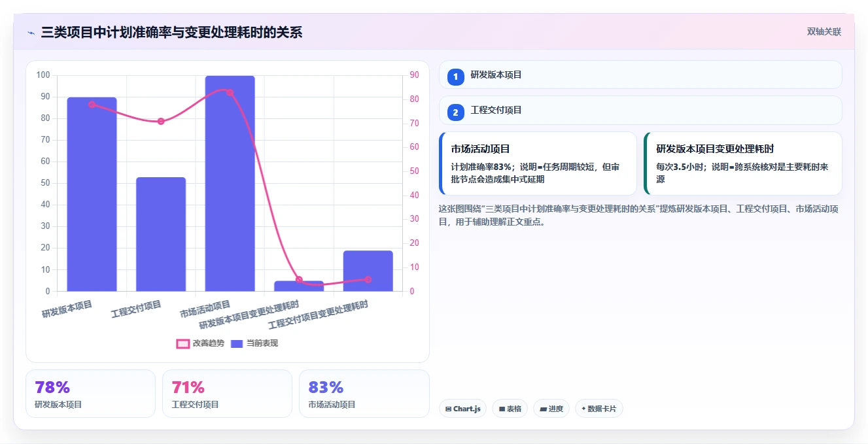Open list item 1 研发版本项目
The height and width of the screenshot is (444, 868).
point(640,75)
